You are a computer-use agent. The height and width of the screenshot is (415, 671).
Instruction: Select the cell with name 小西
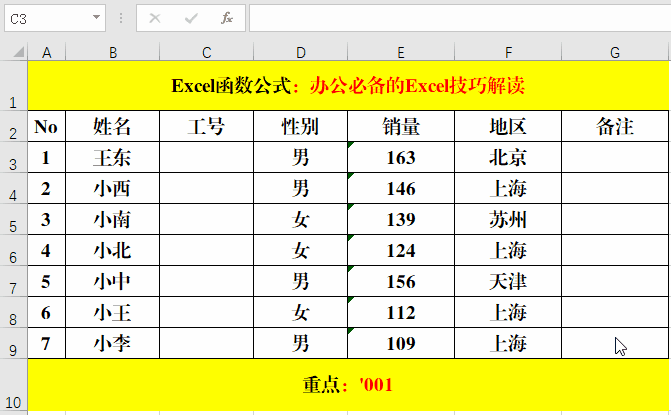point(113,188)
